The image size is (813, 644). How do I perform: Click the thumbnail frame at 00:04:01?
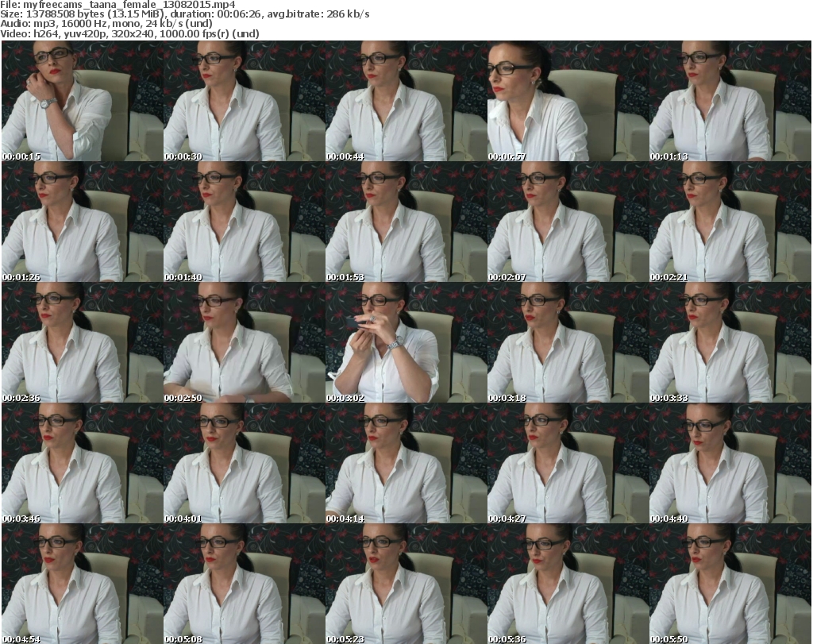point(245,464)
